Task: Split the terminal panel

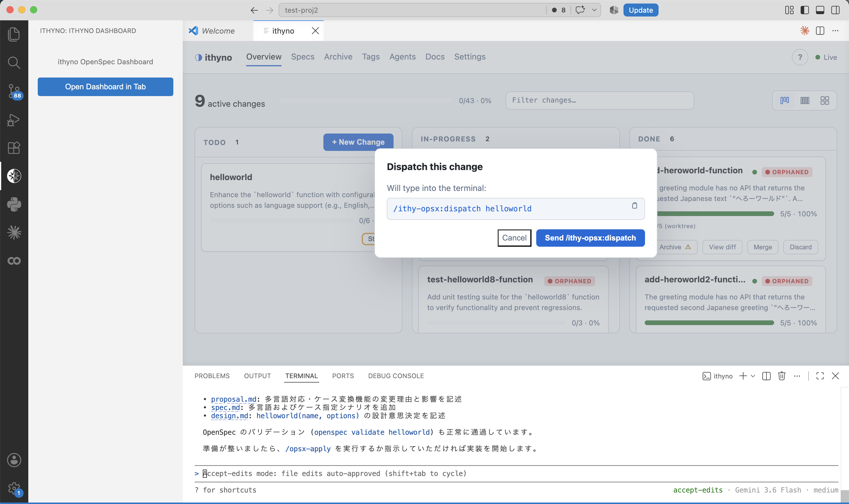Action: [x=766, y=376]
